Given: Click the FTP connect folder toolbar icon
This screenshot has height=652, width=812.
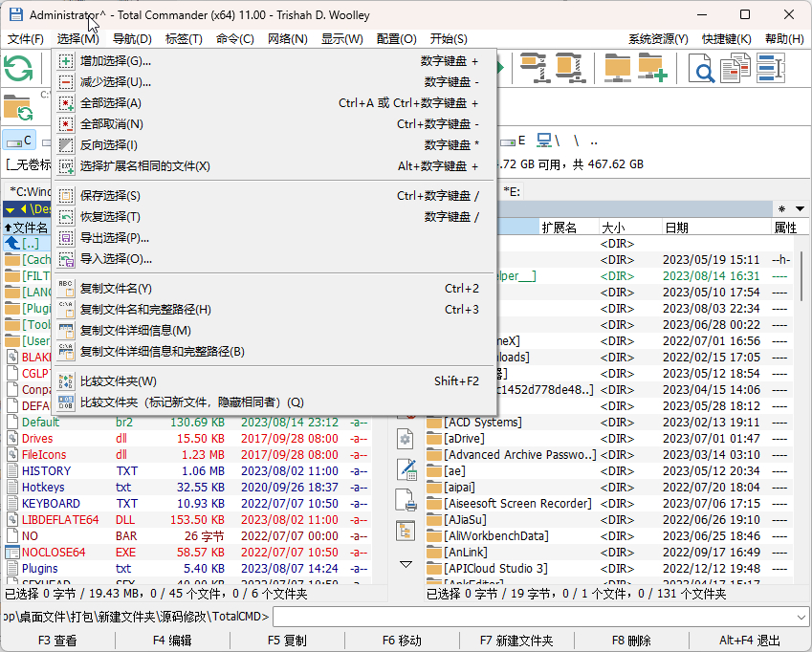Looking at the screenshot, I should click(617, 68).
